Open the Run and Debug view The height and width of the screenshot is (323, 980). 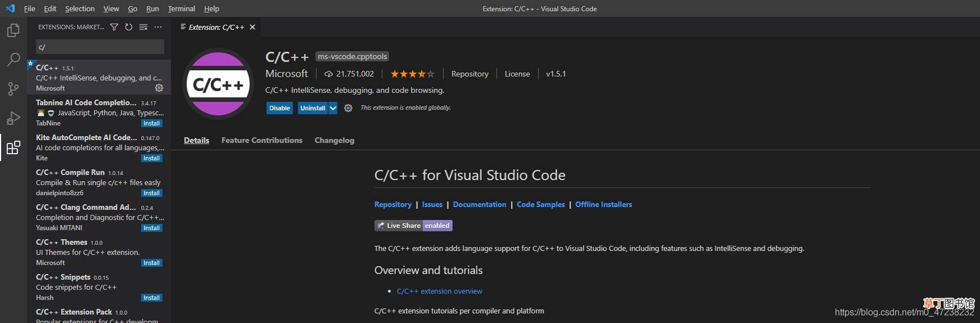[13, 118]
